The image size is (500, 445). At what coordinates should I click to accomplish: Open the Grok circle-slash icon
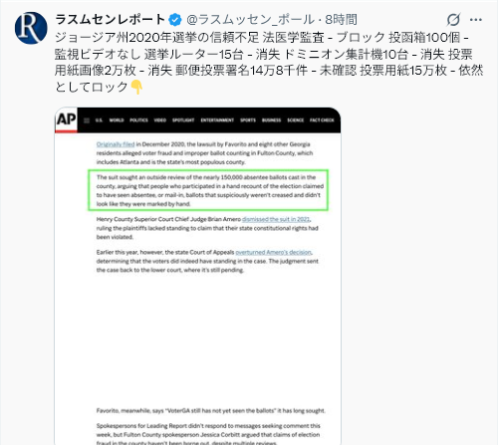[x=453, y=20]
